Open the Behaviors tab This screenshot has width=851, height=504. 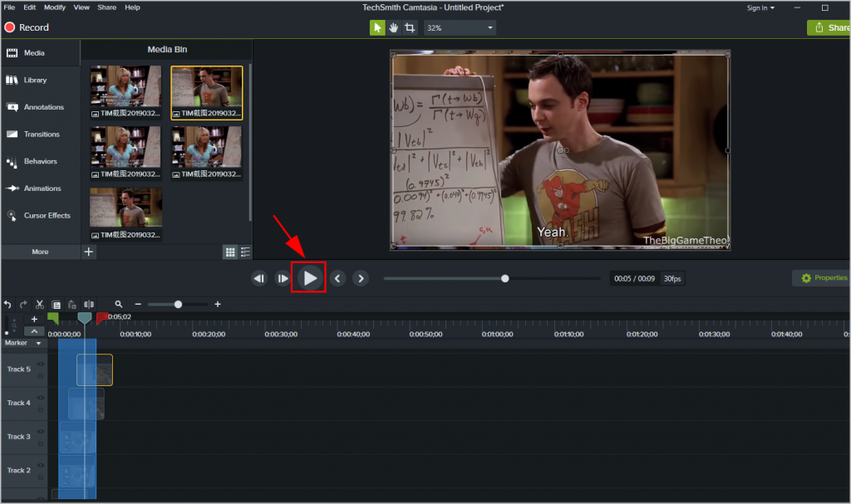click(x=40, y=161)
